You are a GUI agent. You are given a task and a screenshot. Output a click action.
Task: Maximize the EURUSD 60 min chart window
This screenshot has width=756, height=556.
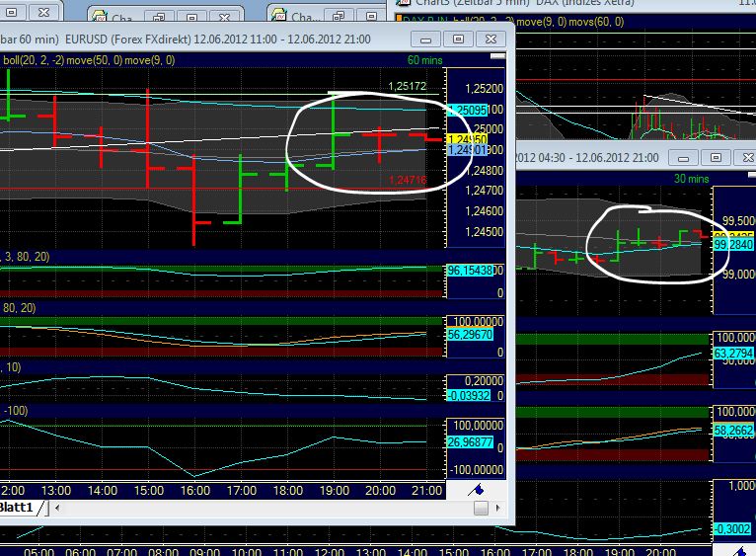[x=459, y=40]
